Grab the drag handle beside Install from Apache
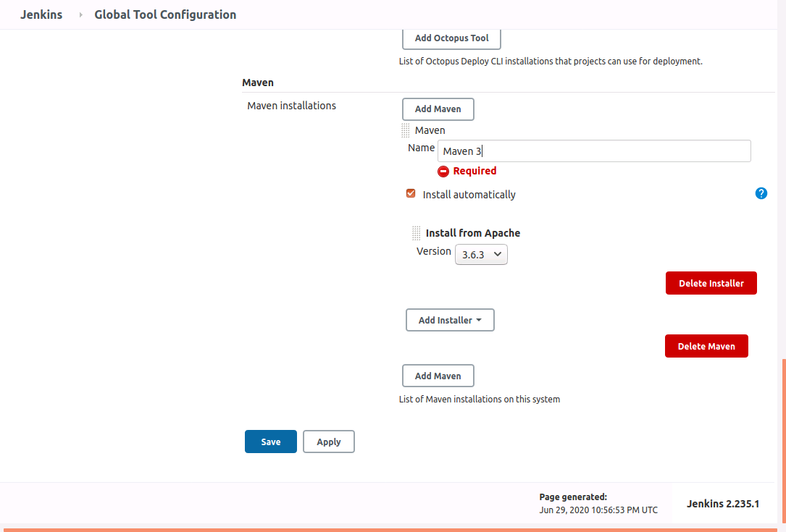The image size is (786, 532). [417, 233]
